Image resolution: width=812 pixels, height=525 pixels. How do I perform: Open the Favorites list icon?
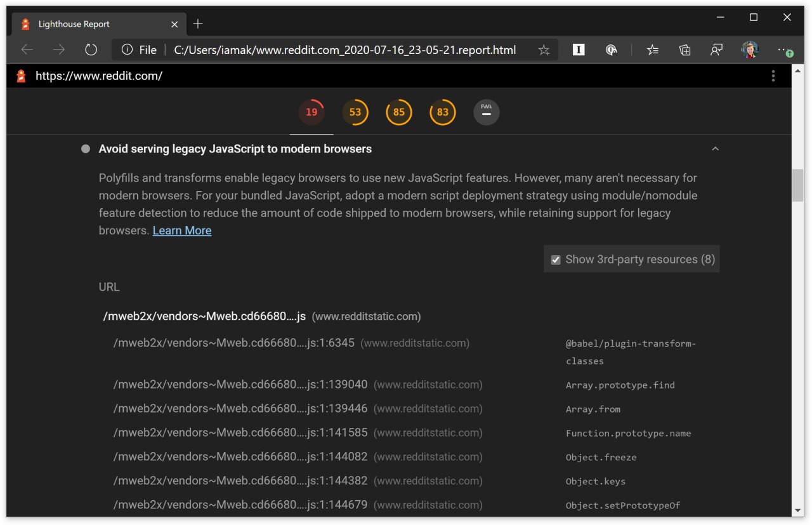653,50
